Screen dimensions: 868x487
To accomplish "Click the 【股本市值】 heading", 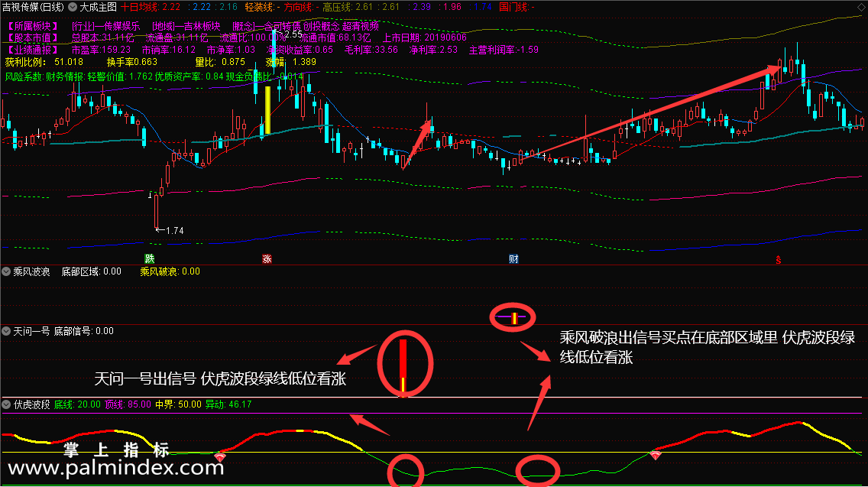I will click(x=33, y=37).
